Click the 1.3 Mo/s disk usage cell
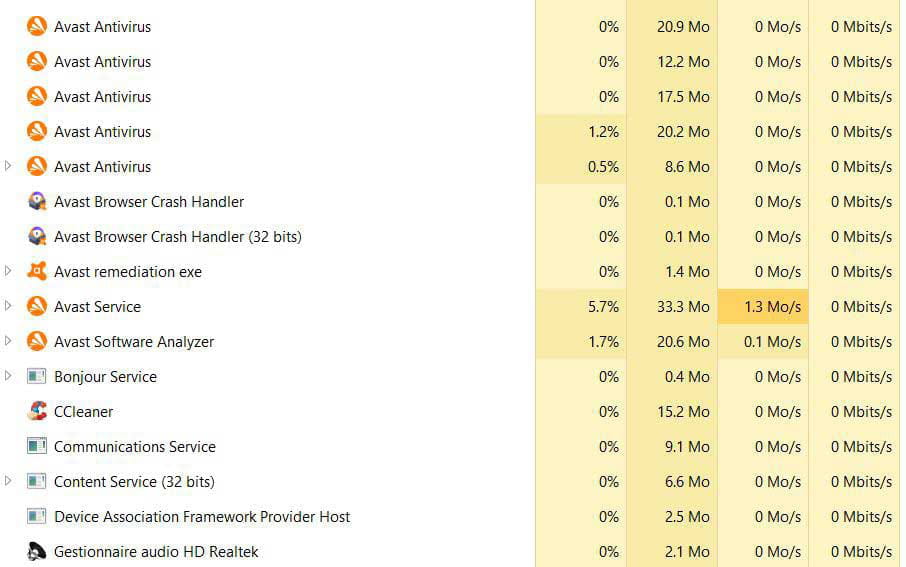This screenshot has height=567, width=906. coord(763,306)
